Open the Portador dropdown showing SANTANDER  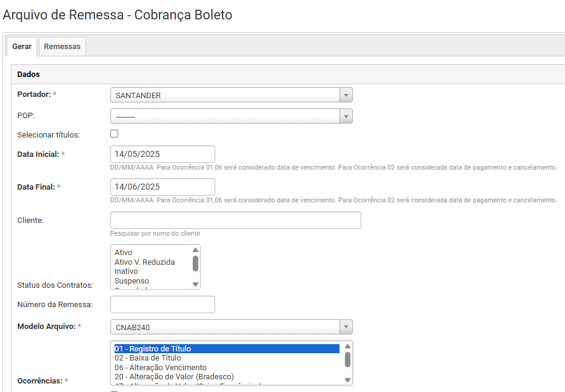pos(231,95)
